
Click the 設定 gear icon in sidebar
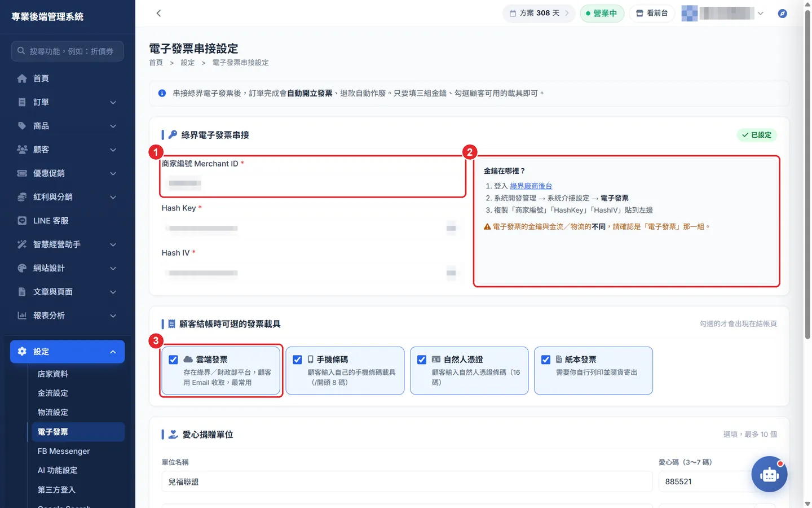click(x=22, y=352)
